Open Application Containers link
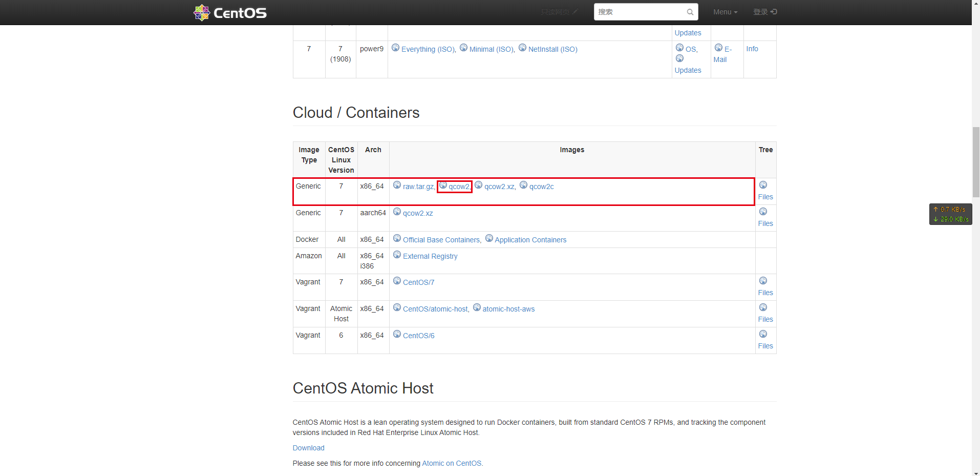Screen dimensions: 980x476 (x=530, y=240)
